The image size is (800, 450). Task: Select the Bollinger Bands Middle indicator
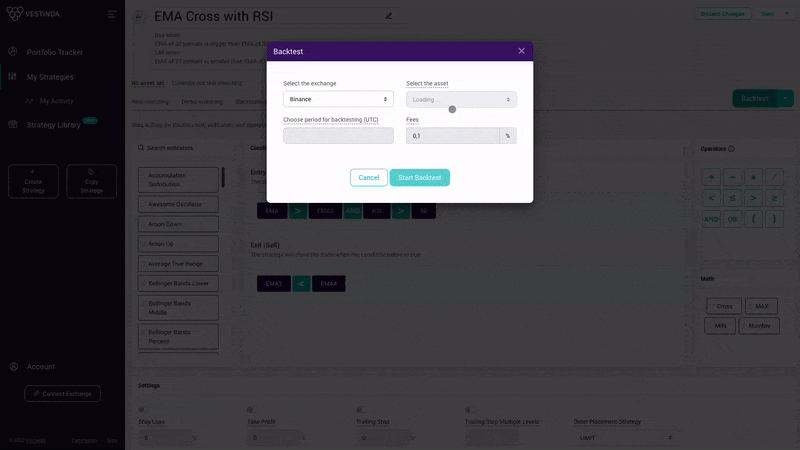click(178, 308)
